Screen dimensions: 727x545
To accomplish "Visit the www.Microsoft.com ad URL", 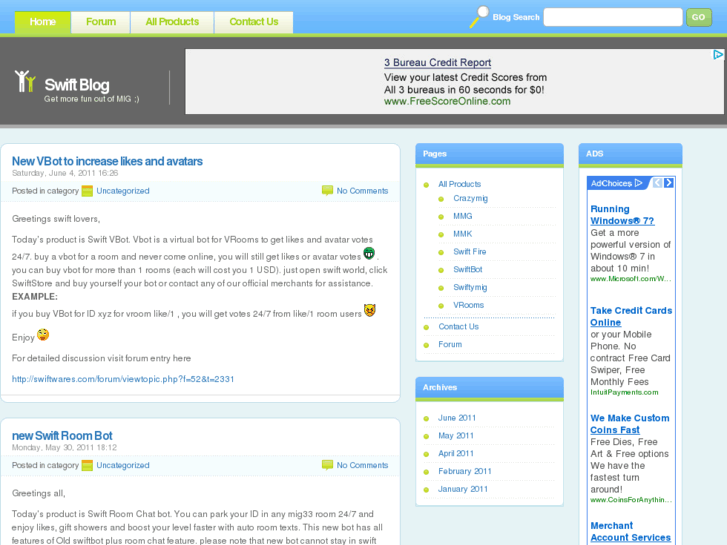I will [x=631, y=279].
